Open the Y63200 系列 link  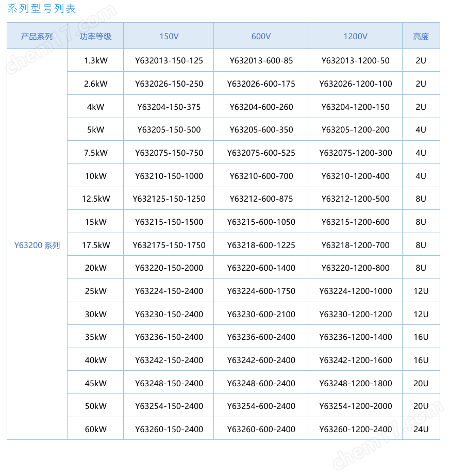coord(37,245)
